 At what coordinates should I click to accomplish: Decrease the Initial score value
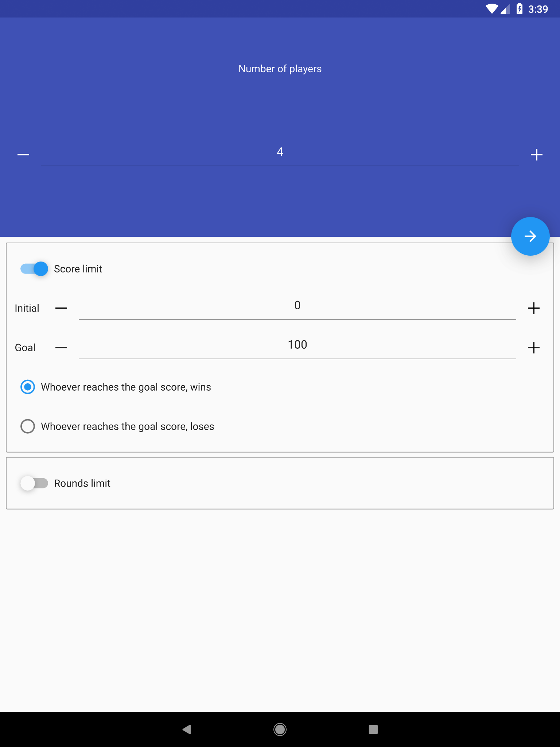tap(61, 308)
